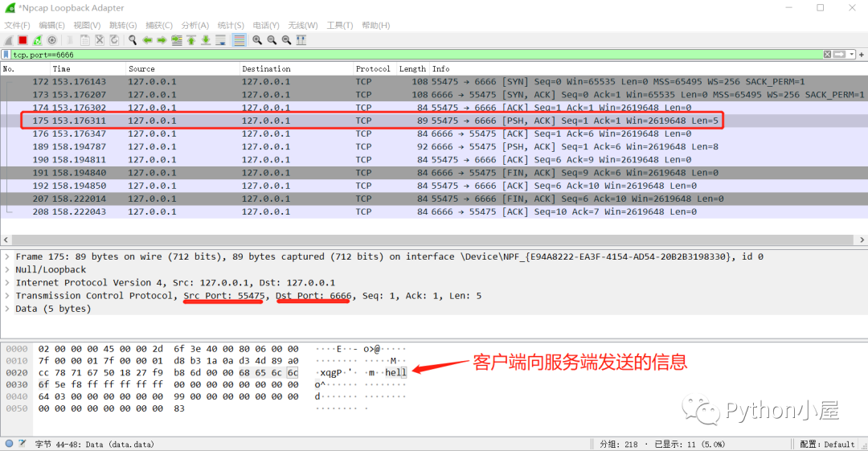Close the capture file toolbar icon
The width and height of the screenshot is (868, 451).
pyautogui.click(x=100, y=40)
